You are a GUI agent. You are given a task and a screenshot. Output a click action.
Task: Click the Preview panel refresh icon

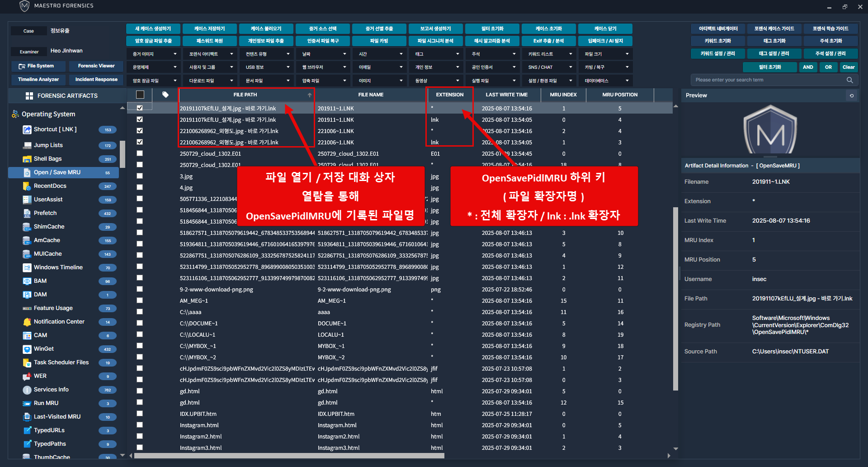click(852, 95)
